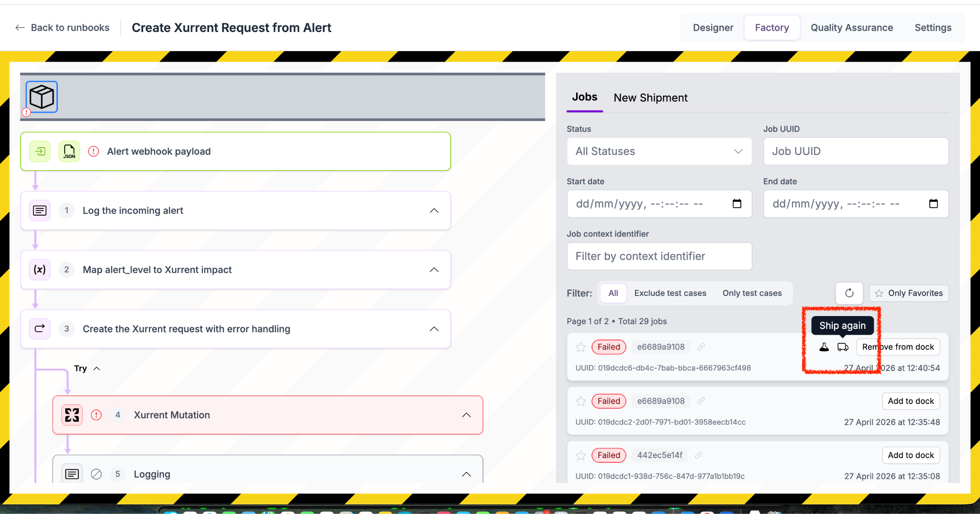Collapse the Map alert_level to Xurrent impact step
The width and height of the screenshot is (980, 514).
pos(434,270)
